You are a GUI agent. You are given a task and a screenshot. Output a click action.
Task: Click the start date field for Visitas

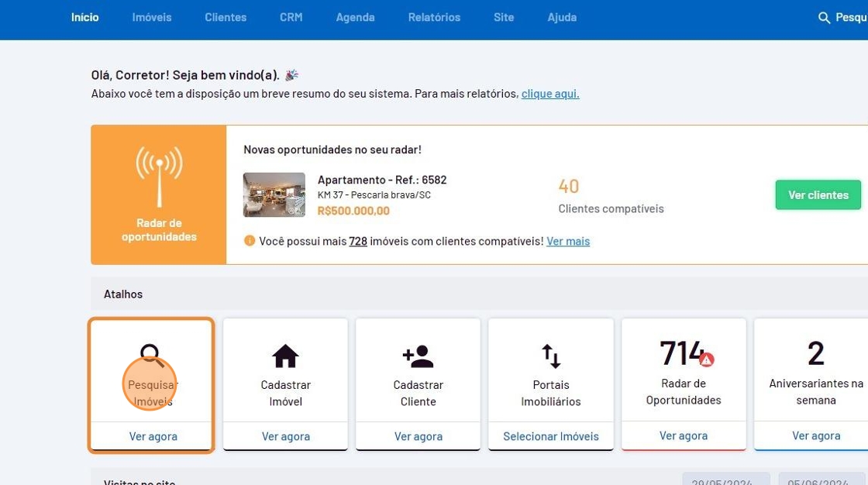(725, 480)
